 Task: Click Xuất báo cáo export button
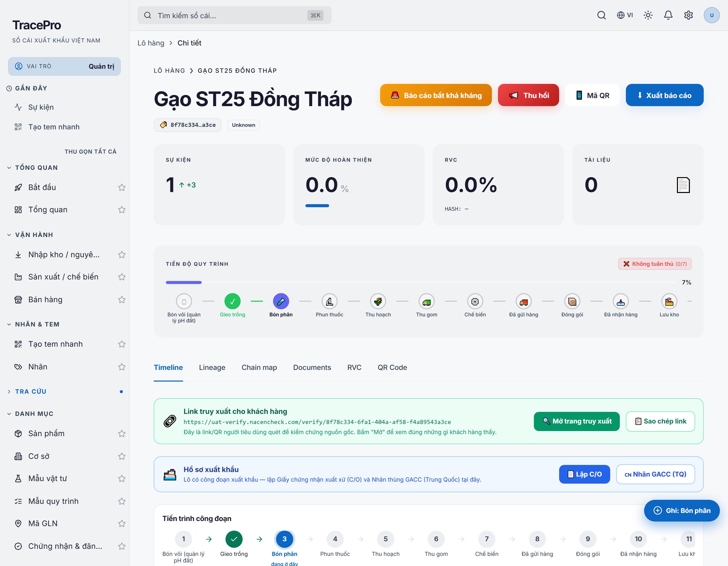coord(664,95)
